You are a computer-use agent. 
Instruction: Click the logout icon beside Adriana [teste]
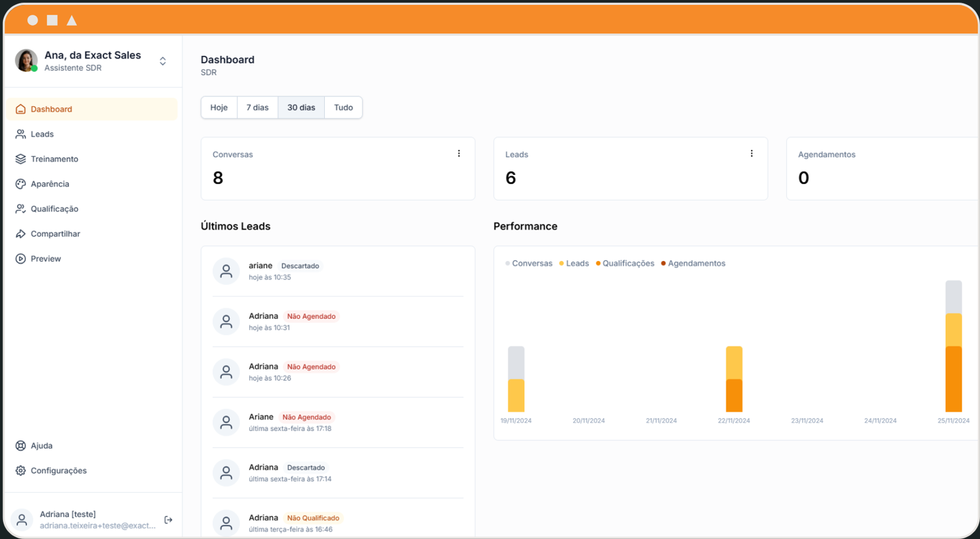point(168,520)
